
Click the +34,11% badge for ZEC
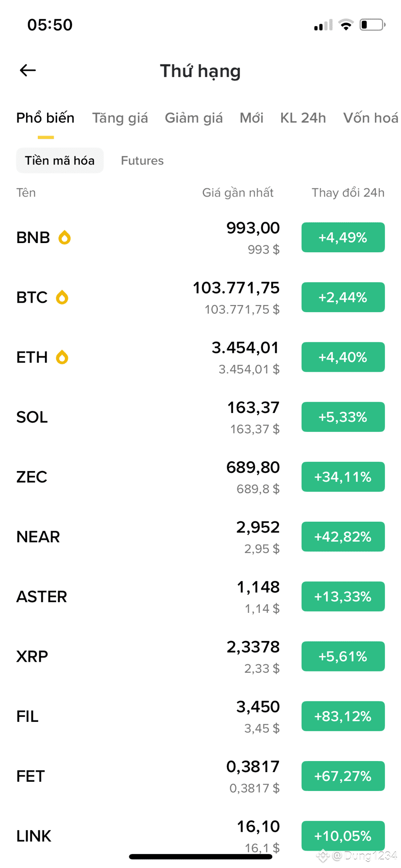(343, 477)
